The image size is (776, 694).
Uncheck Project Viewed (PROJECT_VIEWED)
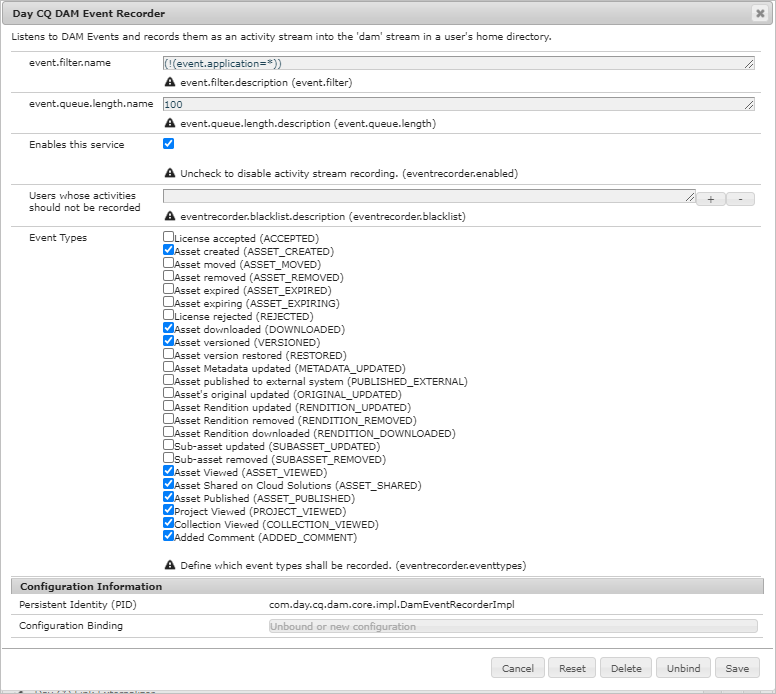(168, 510)
